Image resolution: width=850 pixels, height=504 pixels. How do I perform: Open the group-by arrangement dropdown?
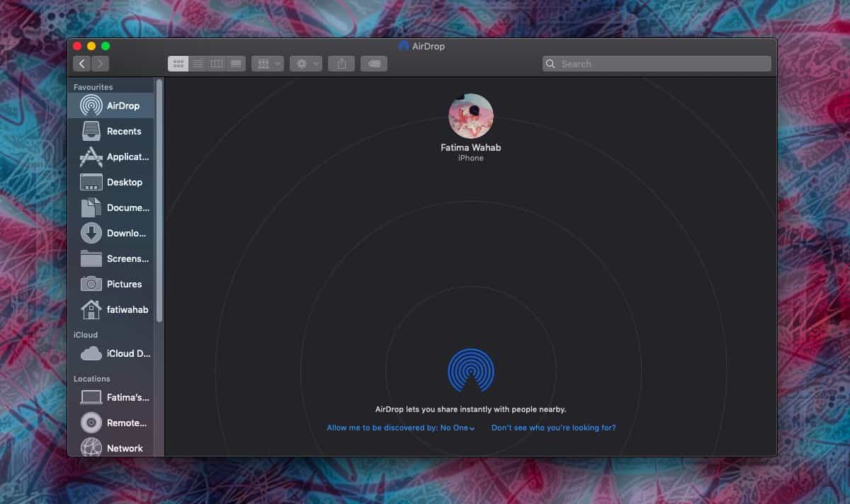[x=268, y=64]
